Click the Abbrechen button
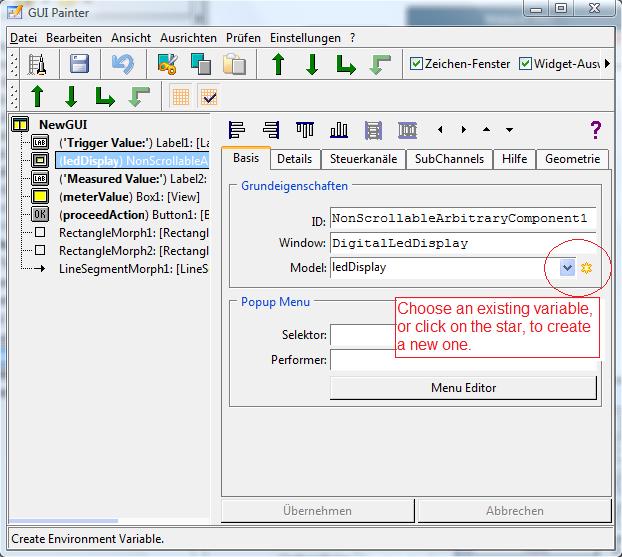Screen dimensions: 622x557 click(514, 510)
